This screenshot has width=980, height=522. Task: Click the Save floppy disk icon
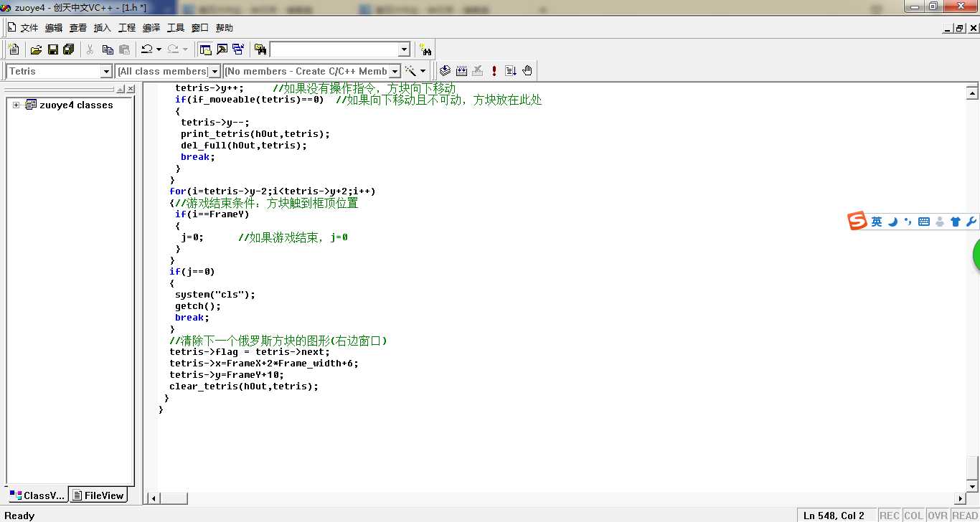[x=52, y=49]
